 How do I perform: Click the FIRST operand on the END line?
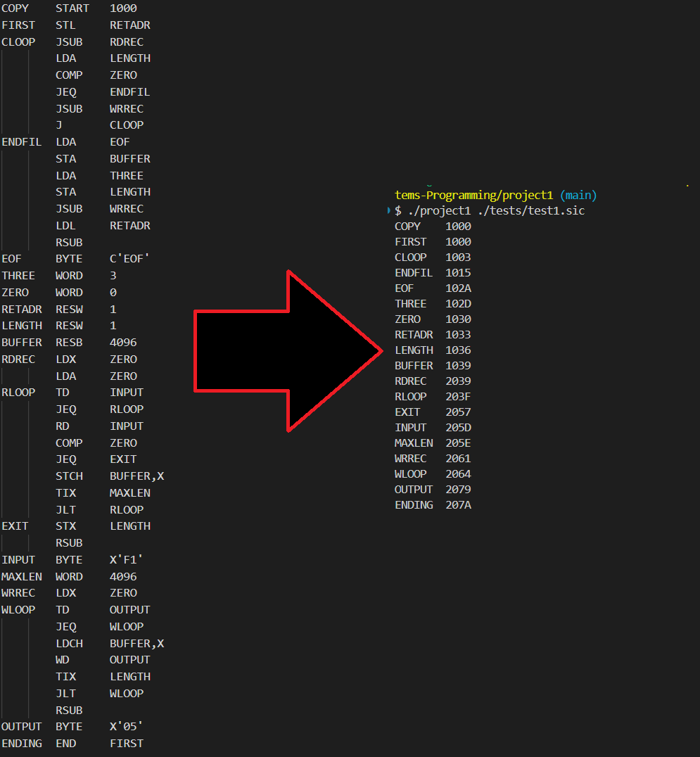point(127,744)
